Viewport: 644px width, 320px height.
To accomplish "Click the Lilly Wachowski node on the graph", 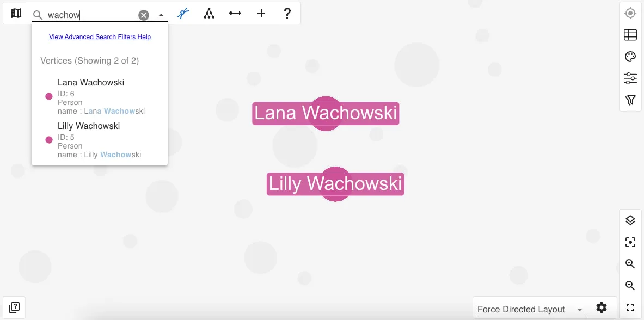I will (335, 183).
